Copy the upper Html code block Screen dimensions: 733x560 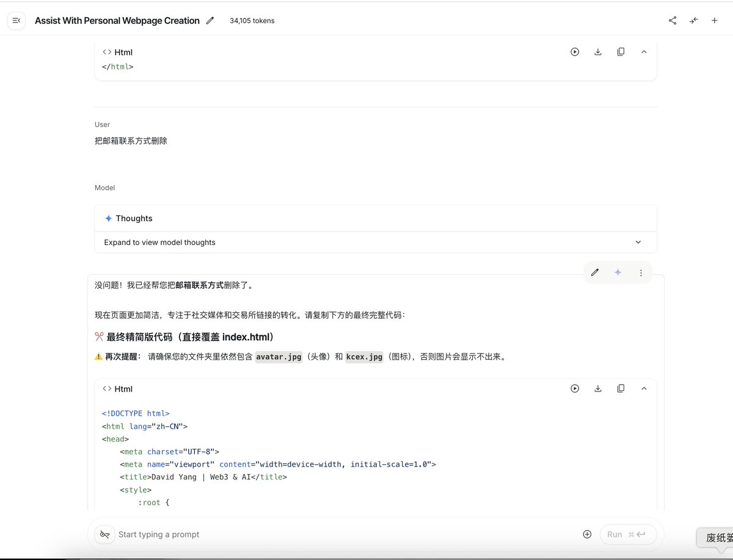[x=621, y=52]
